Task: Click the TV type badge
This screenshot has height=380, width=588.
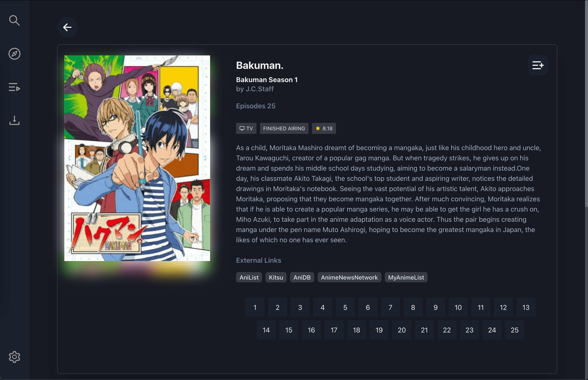Action: (246, 129)
